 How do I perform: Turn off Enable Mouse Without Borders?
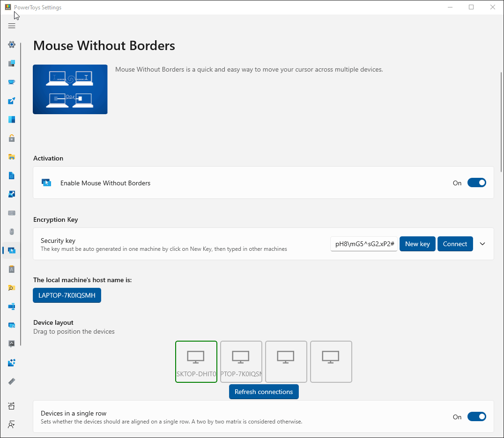click(x=477, y=182)
